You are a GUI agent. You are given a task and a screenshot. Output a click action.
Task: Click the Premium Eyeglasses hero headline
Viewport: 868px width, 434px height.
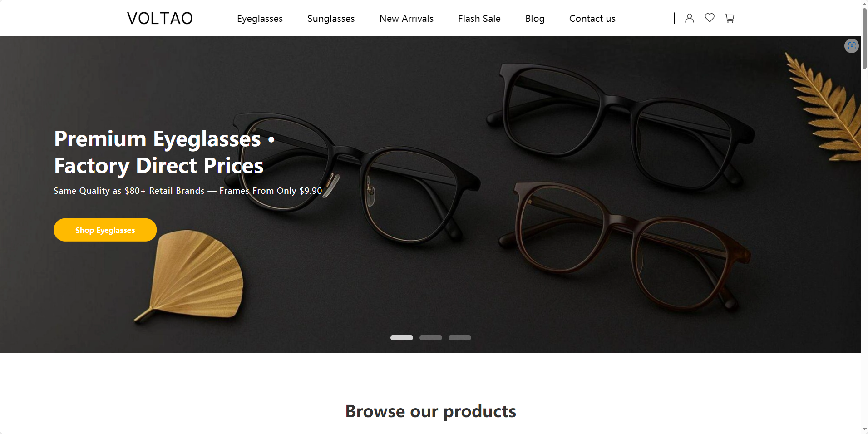[x=164, y=152]
